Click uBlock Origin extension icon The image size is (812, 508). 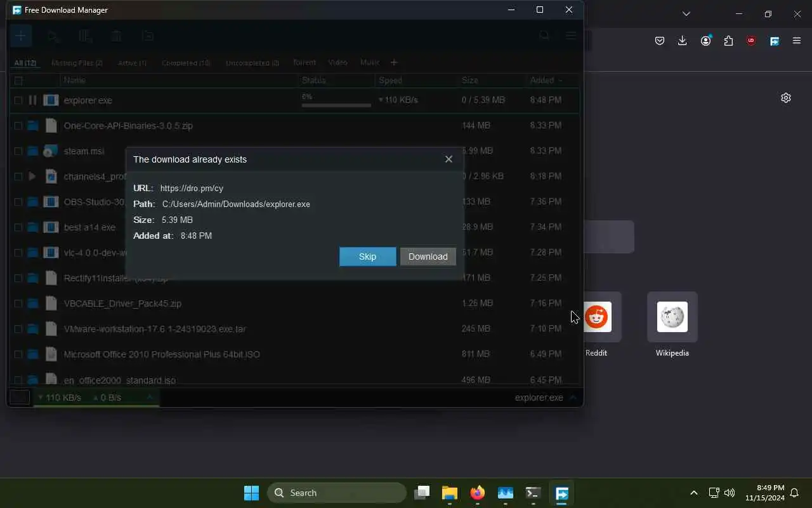(751, 41)
